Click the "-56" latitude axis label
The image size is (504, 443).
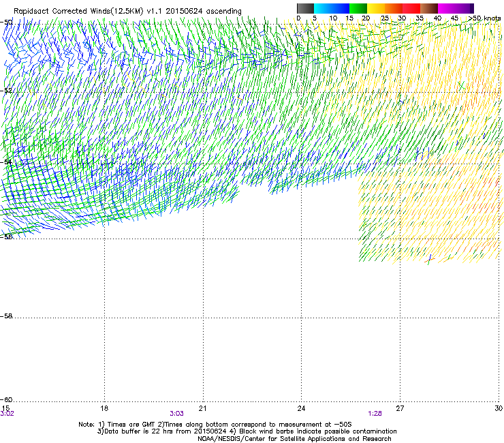coord(6,236)
